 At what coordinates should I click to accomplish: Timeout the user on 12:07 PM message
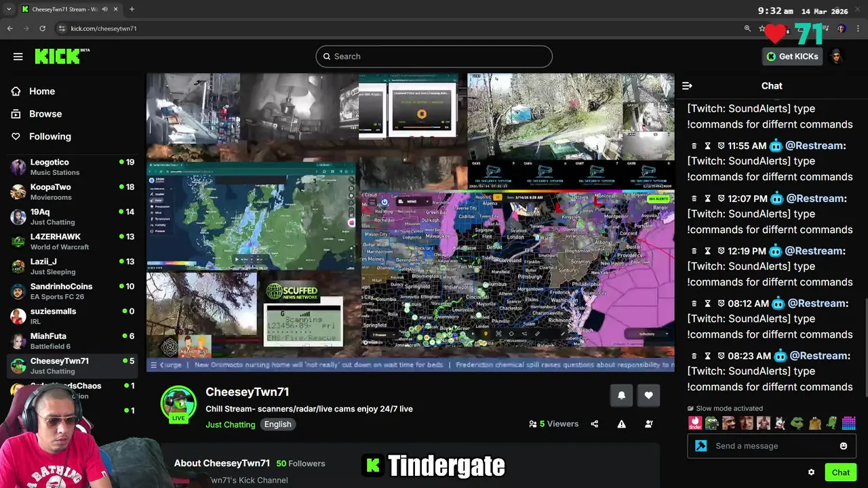pos(707,199)
